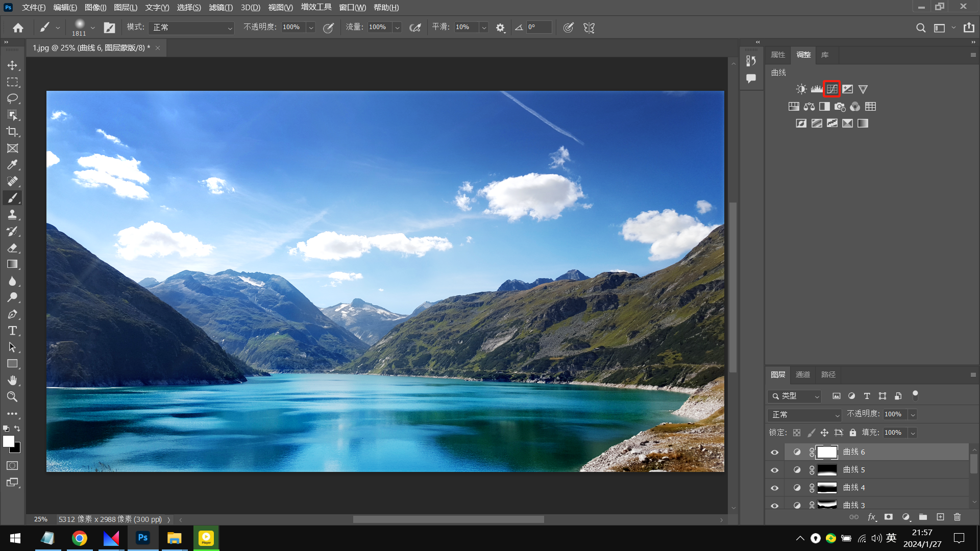Open brush preset picker arrow
The height and width of the screenshot is (551, 980).
click(x=92, y=28)
